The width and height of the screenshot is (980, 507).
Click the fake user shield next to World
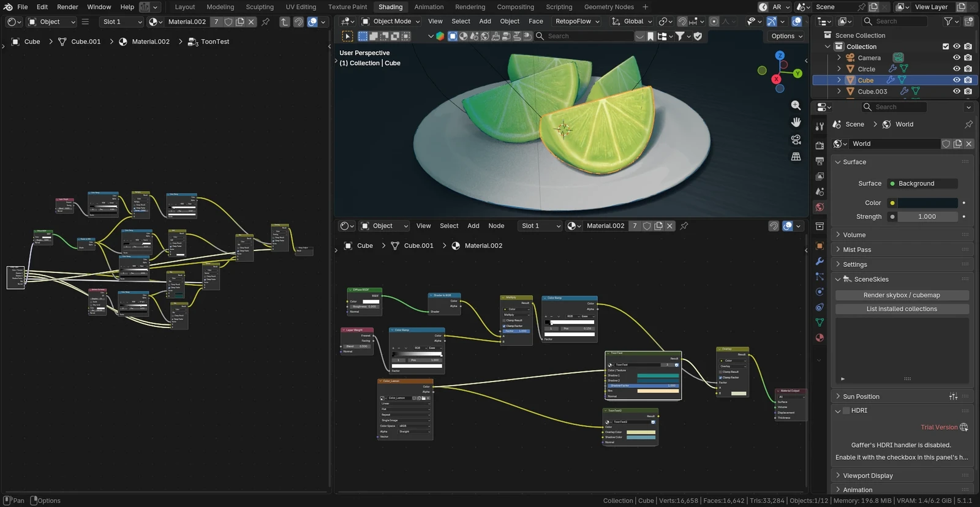(x=946, y=144)
